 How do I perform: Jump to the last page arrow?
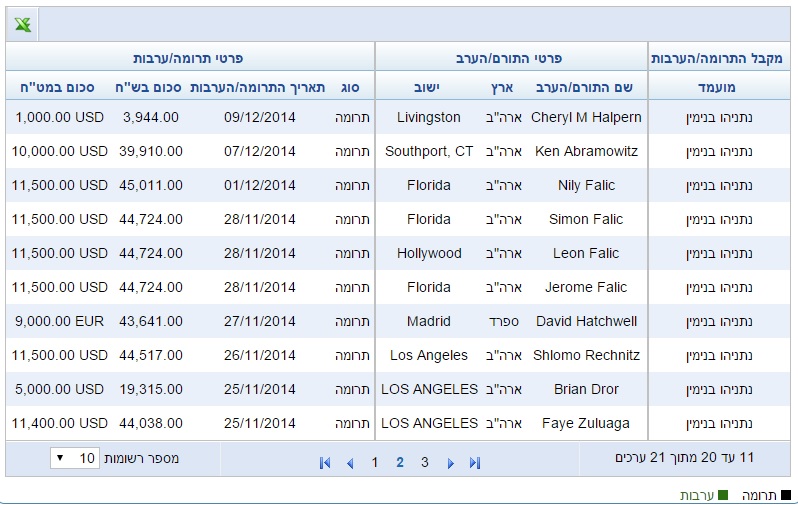click(475, 463)
